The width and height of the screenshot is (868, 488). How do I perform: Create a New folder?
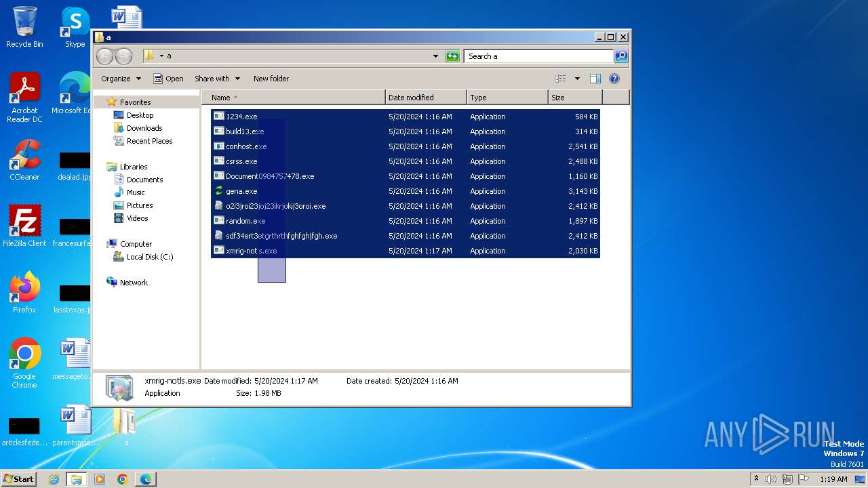pos(271,79)
